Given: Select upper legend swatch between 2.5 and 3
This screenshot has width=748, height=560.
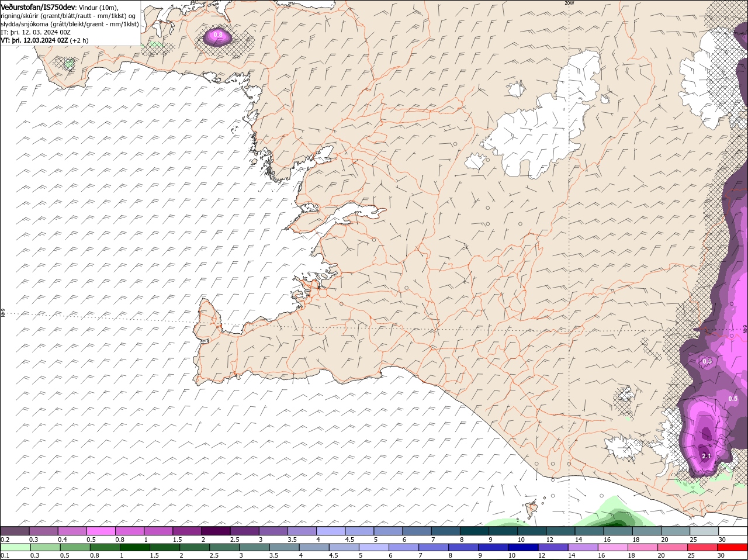Looking at the screenshot, I should [x=244, y=531].
